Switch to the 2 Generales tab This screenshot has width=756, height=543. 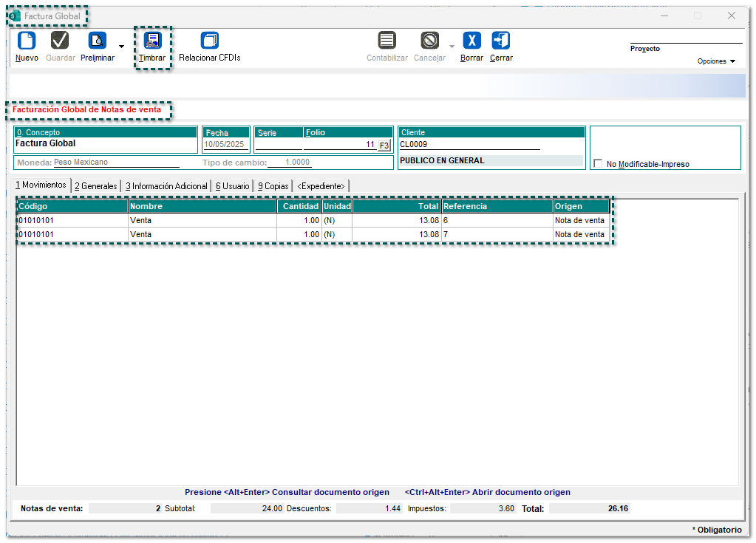click(x=96, y=186)
